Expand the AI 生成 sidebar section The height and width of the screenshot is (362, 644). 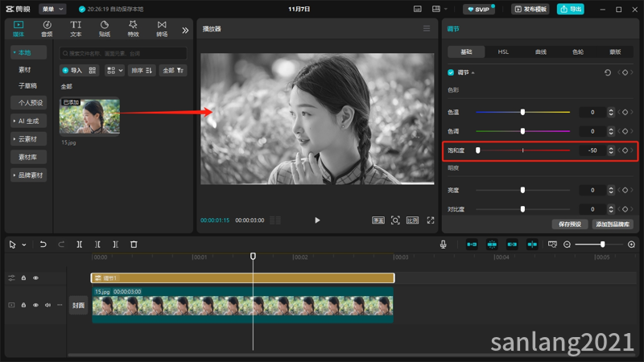pyautogui.click(x=28, y=121)
